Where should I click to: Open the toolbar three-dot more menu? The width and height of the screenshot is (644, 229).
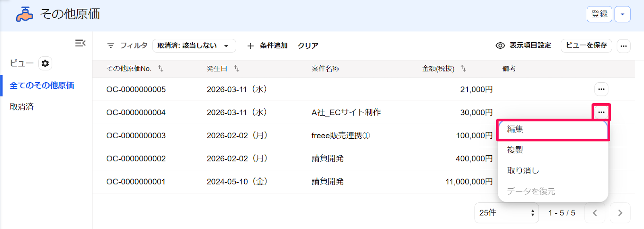[x=623, y=46]
